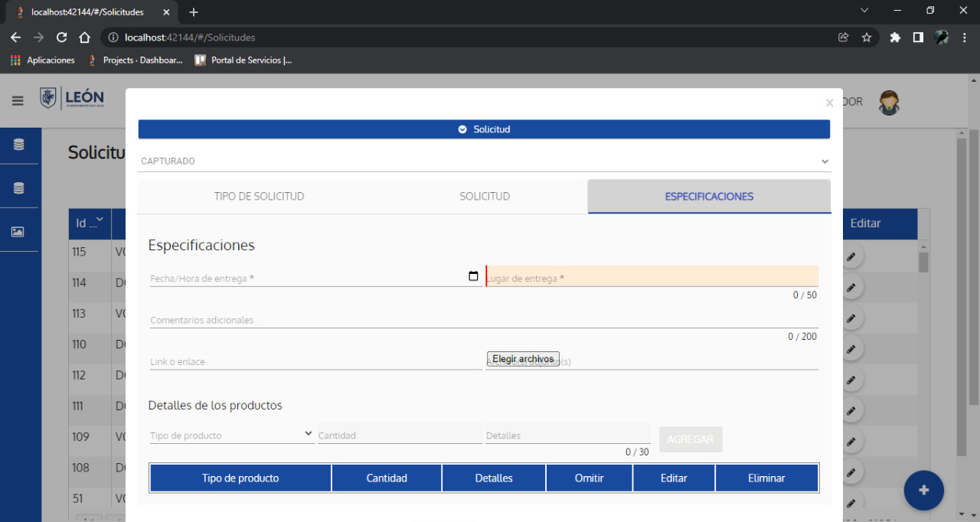
Task: Open the second database icon in sidebar
Action: [19, 188]
